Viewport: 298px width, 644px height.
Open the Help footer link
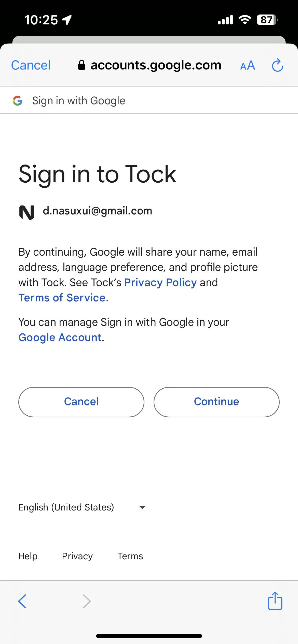pos(28,556)
